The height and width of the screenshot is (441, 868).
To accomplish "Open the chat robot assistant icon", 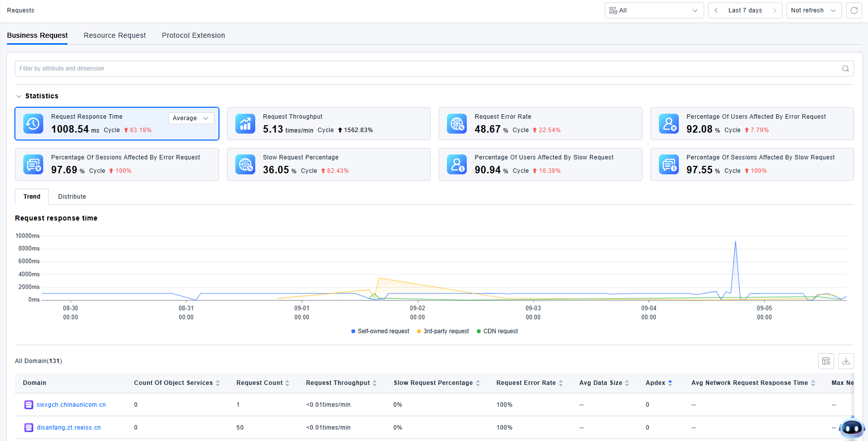I will 852,427.
